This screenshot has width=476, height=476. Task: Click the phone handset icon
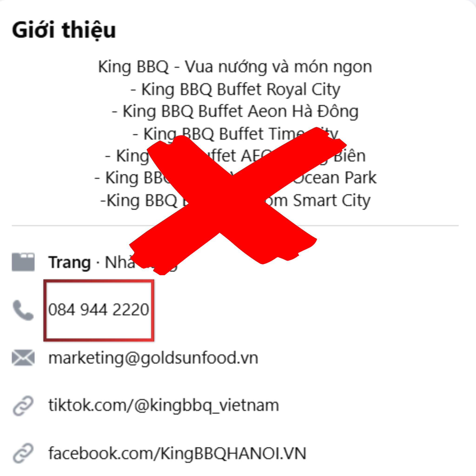pos(23,310)
